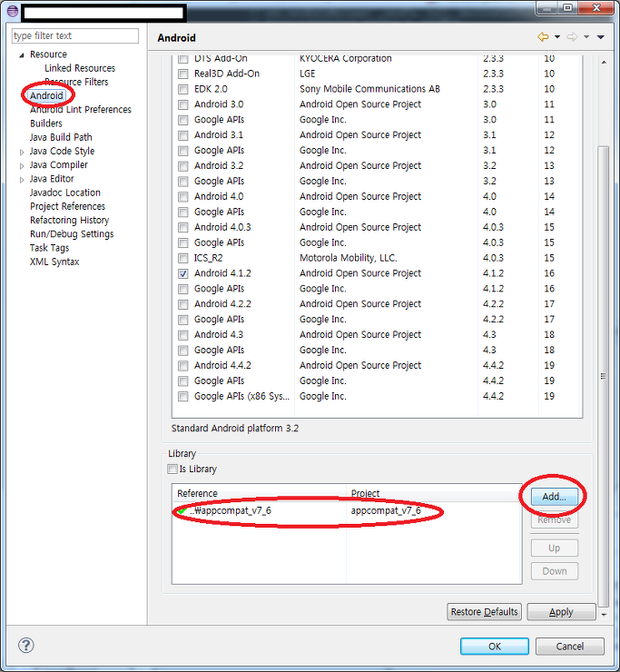Select Task Tags item
The width and height of the screenshot is (620, 672).
click(49, 248)
